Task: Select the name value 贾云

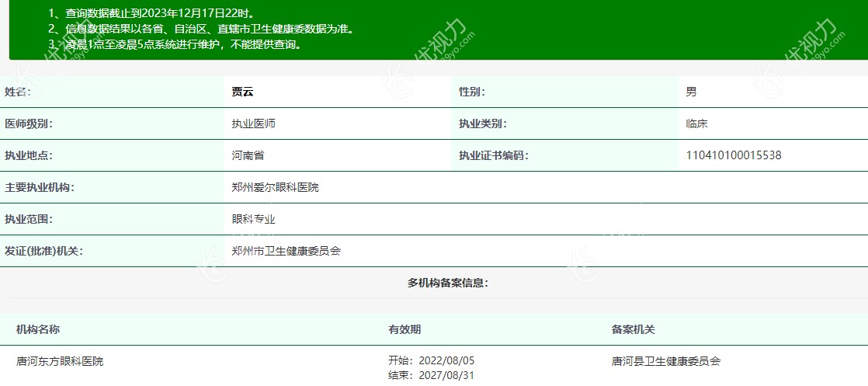Action: click(242, 92)
